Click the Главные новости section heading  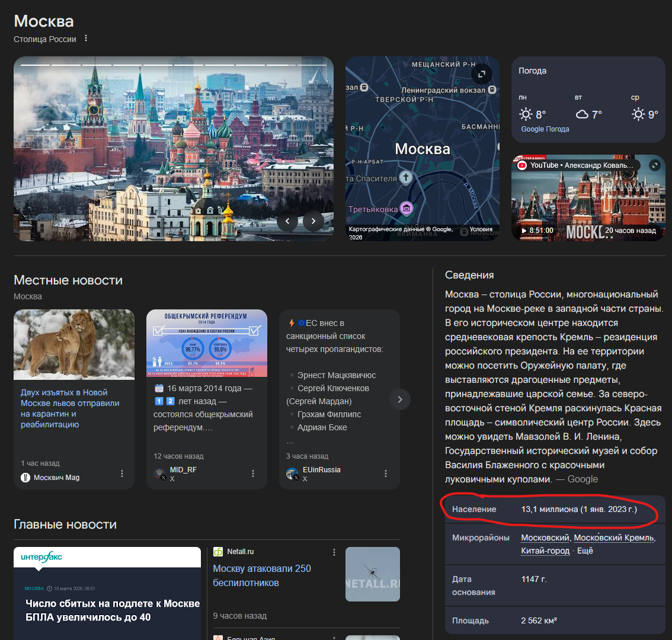tap(65, 524)
